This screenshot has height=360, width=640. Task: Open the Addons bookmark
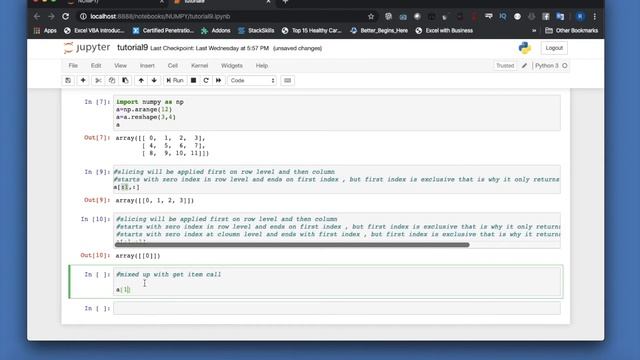click(x=216, y=31)
